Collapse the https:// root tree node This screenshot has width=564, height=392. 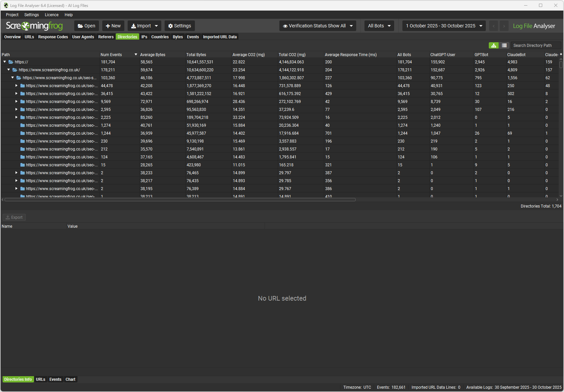pos(5,62)
